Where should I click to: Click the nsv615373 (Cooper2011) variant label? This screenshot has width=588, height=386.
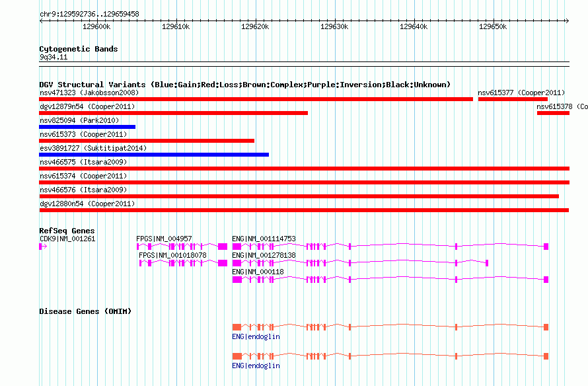83,134
